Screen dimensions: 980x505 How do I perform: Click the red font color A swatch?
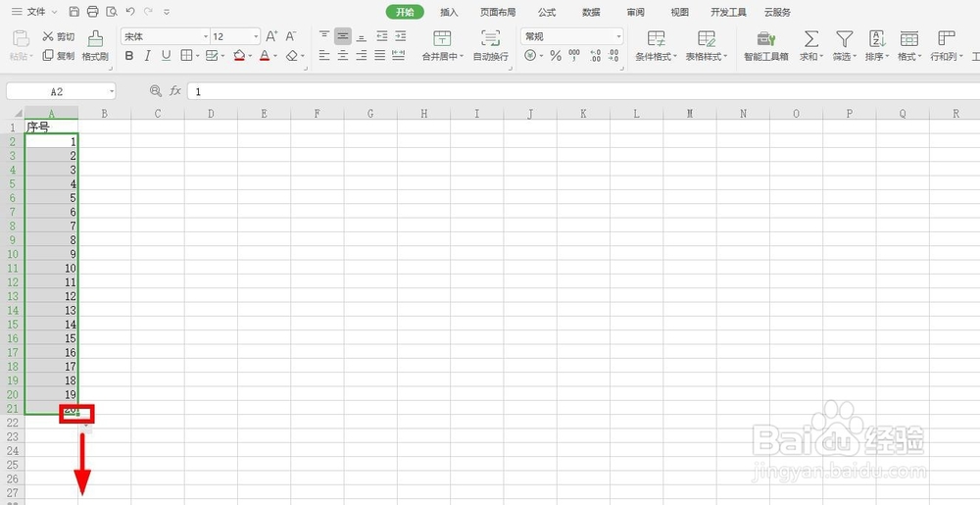click(265, 56)
